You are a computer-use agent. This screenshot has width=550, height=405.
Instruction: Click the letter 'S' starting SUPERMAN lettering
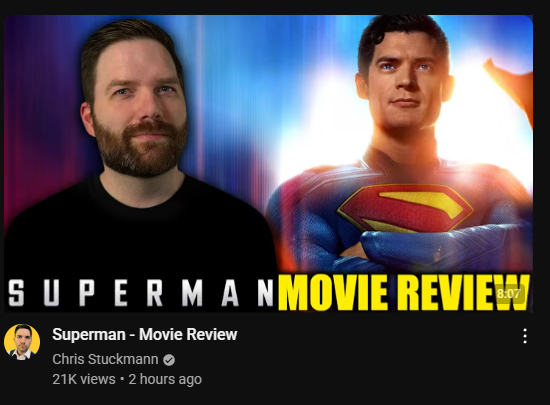click(16, 293)
